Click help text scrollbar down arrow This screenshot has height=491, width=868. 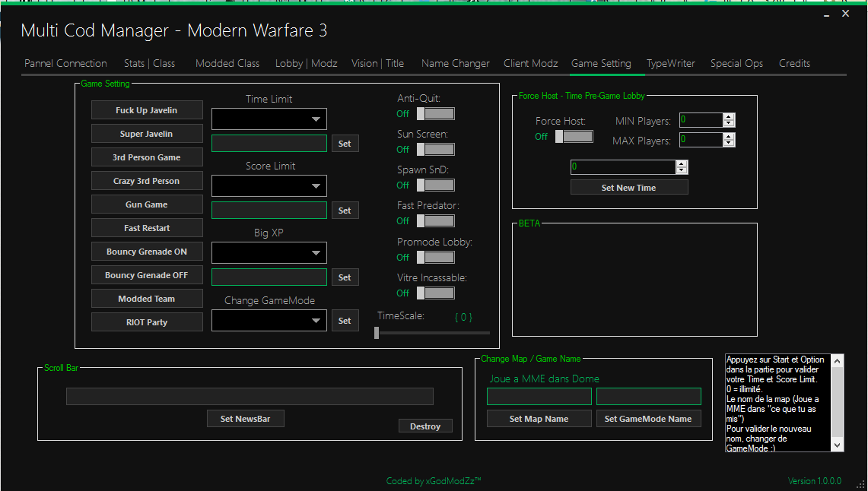tap(838, 445)
